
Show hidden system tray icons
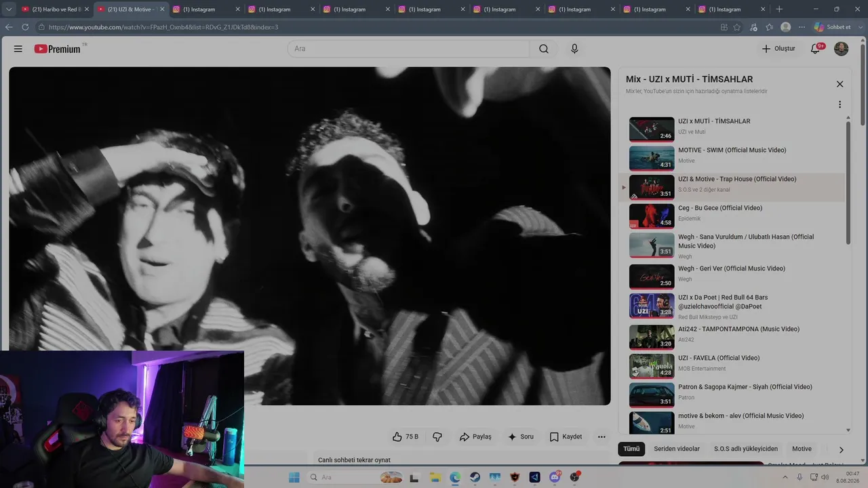tap(785, 477)
